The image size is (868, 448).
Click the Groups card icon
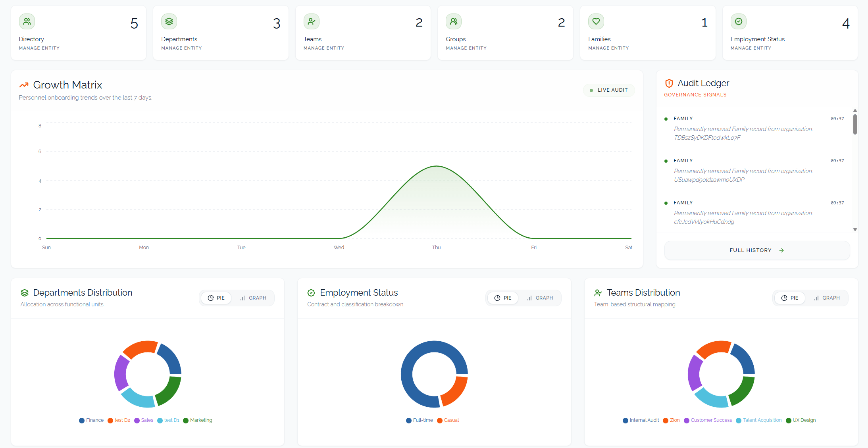tap(454, 21)
